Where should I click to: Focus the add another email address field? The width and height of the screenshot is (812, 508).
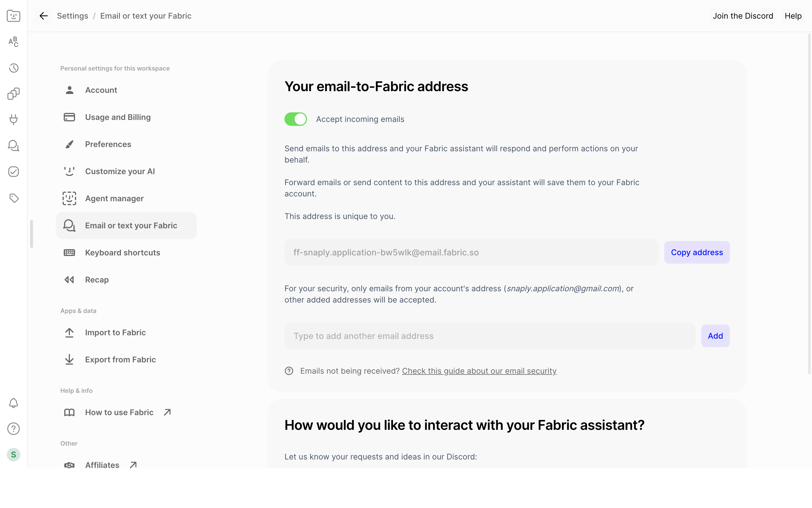tap(489, 336)
